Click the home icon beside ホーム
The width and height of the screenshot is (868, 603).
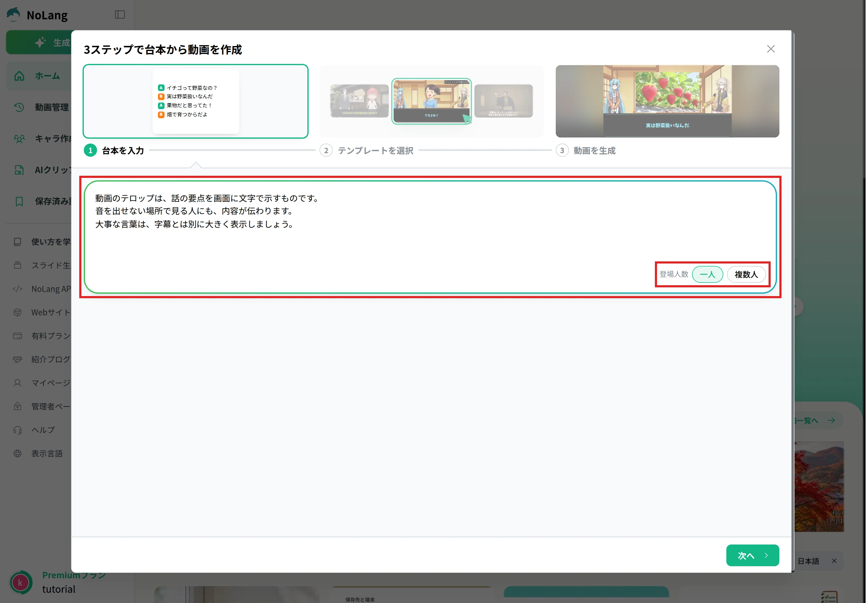(19, 76)
